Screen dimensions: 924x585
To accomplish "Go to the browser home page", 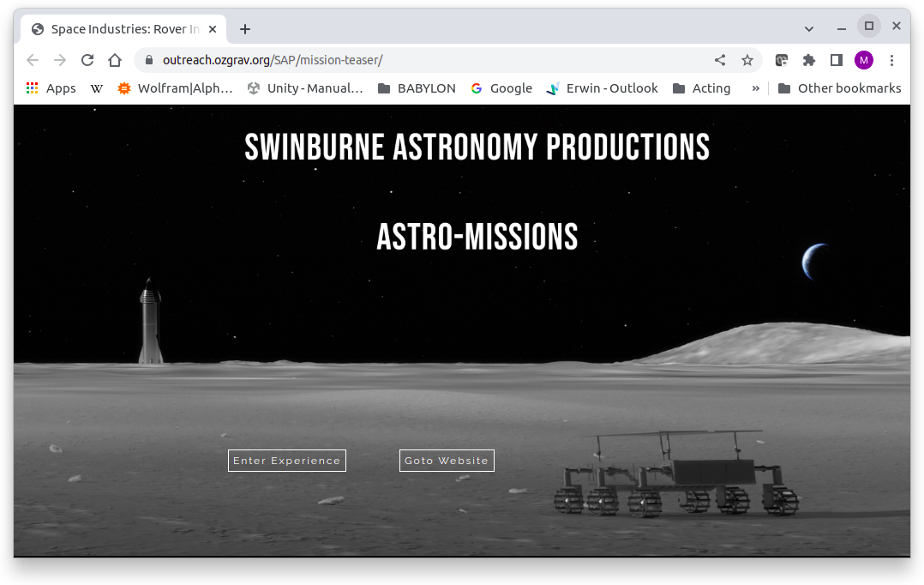I will 115,60.
